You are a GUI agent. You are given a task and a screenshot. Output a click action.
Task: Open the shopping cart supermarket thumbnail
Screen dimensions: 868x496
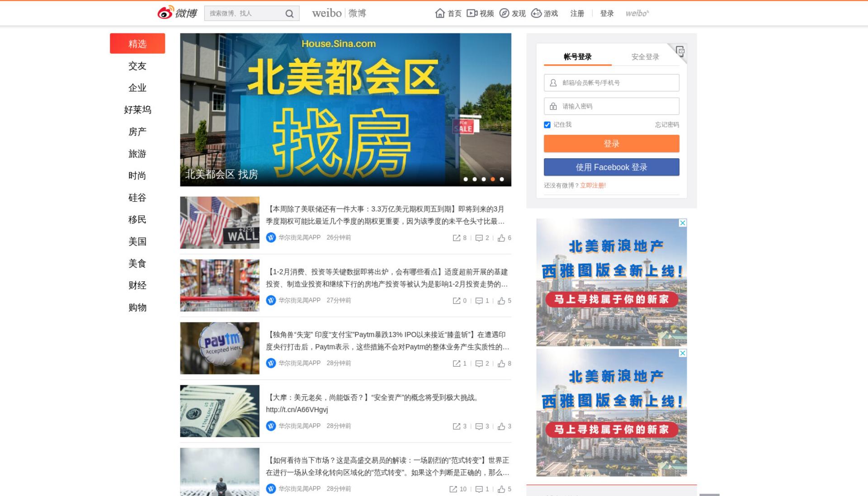220,285
